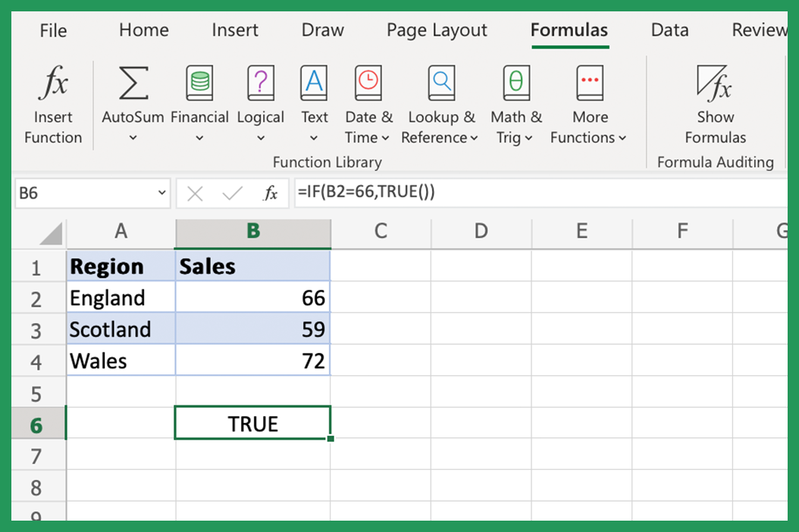Open the Financial functions icon
799x532 pixels.
point(199,83)
